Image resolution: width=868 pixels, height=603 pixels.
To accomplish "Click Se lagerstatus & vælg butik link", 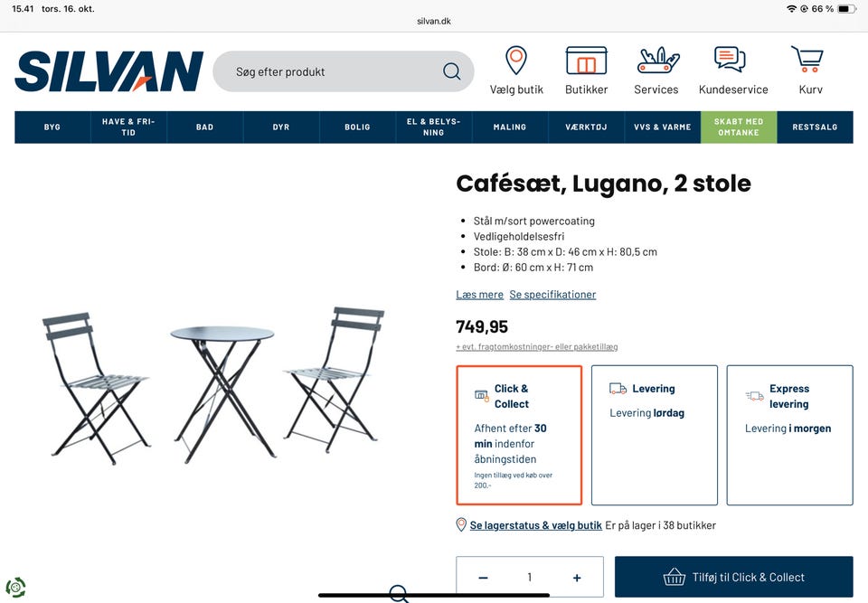I will (535, 525).
